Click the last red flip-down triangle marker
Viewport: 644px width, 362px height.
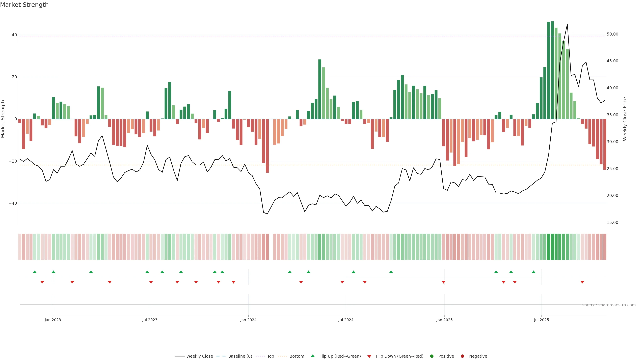click(582, 282)
